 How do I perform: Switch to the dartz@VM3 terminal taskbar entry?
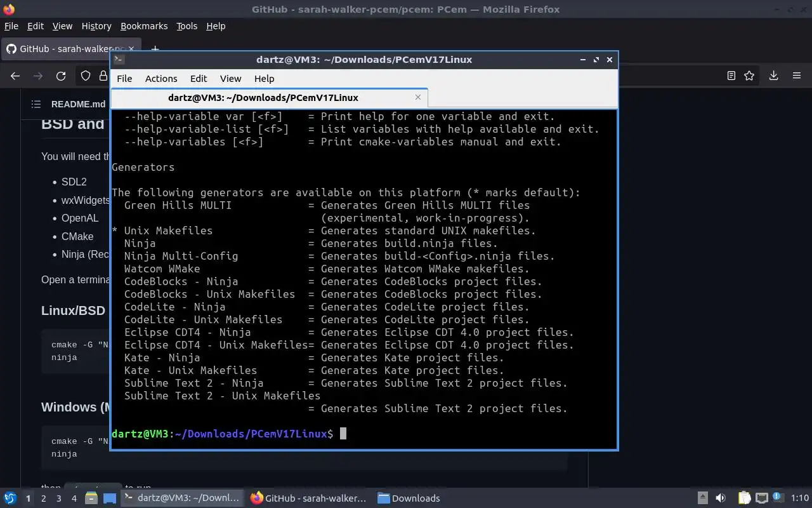[182, 498]
